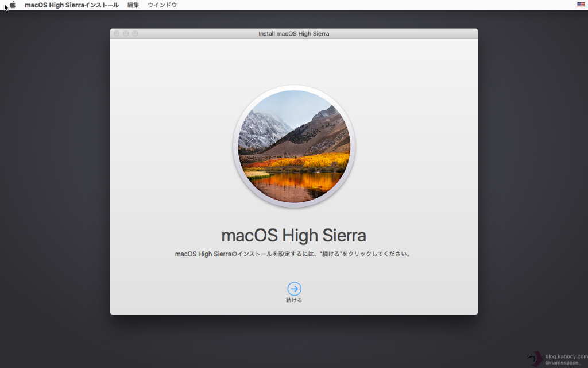This screenshot has height=368, width=588.
Task: Close the installer window with leftmost button
Action: pos(117,34)
